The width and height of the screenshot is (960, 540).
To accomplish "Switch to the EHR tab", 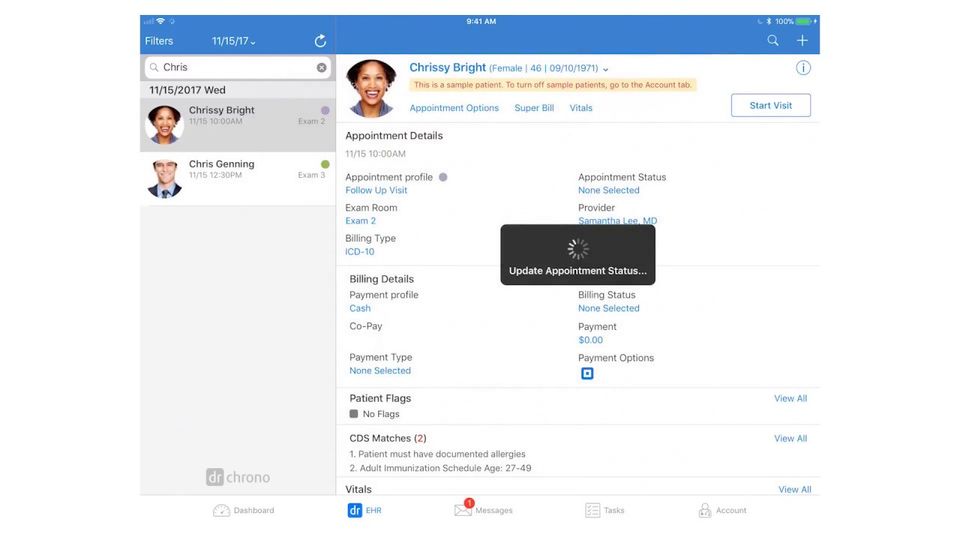I will (x=364, y=510).
